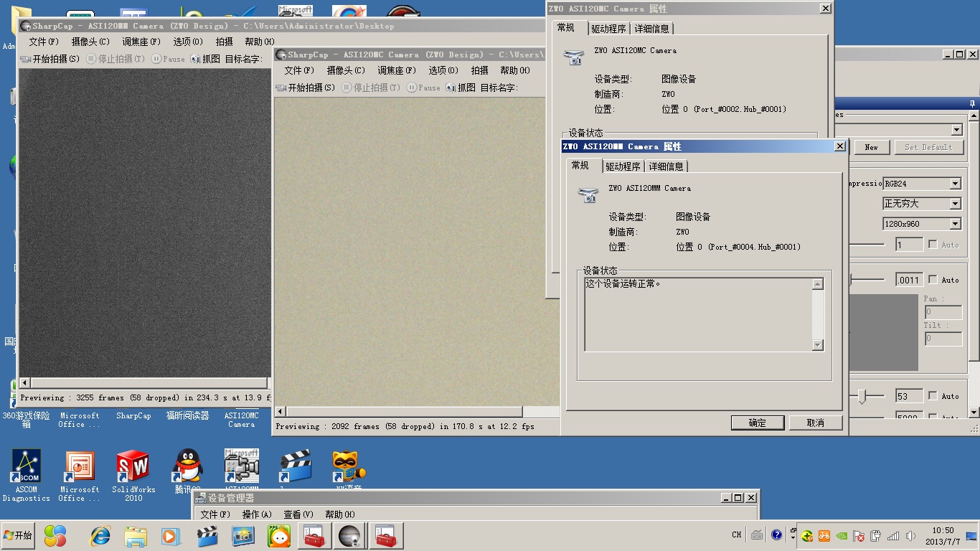Open the 360 security tray icon
The width and height of the screenshot is (980, 551).
point(807,535)
